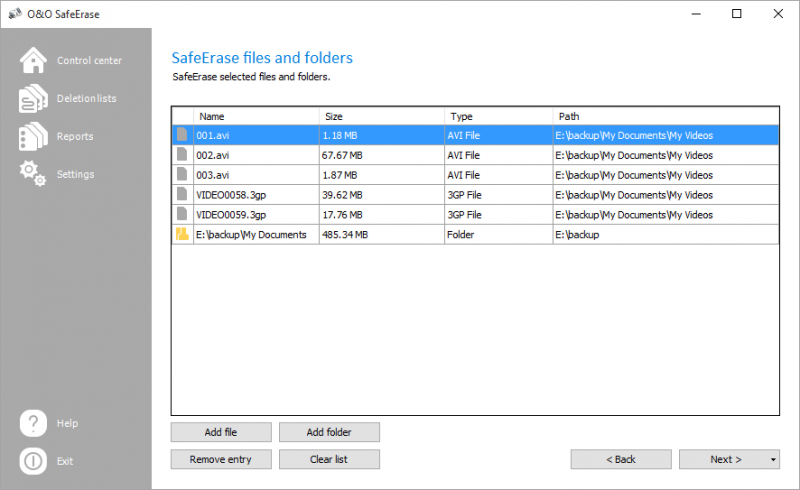The height and width of the screenshot is (490, 800).
Task: Click the Add file button
Action: click(221, 432)
